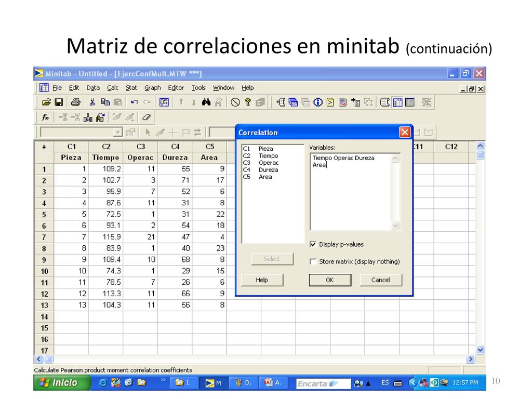Screen dimensions: 532x399
Task: Expand the hidden quick launch chevron
Action: point(163,379)
